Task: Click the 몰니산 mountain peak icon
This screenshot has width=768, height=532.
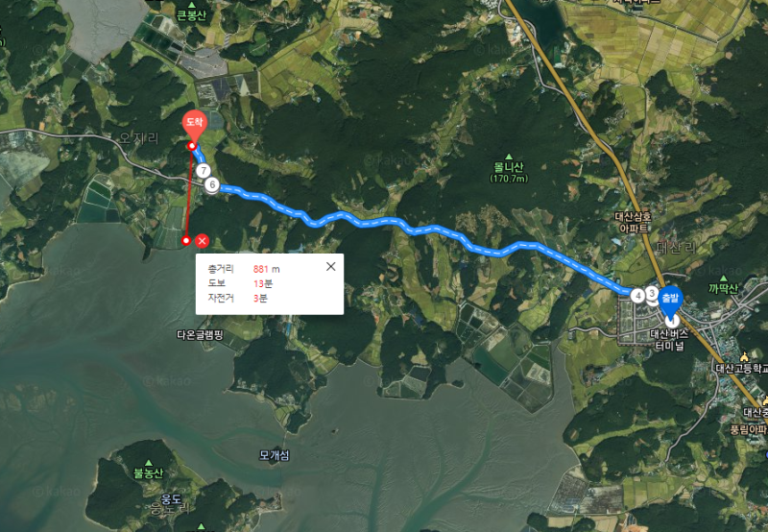Action: (509, 157)
